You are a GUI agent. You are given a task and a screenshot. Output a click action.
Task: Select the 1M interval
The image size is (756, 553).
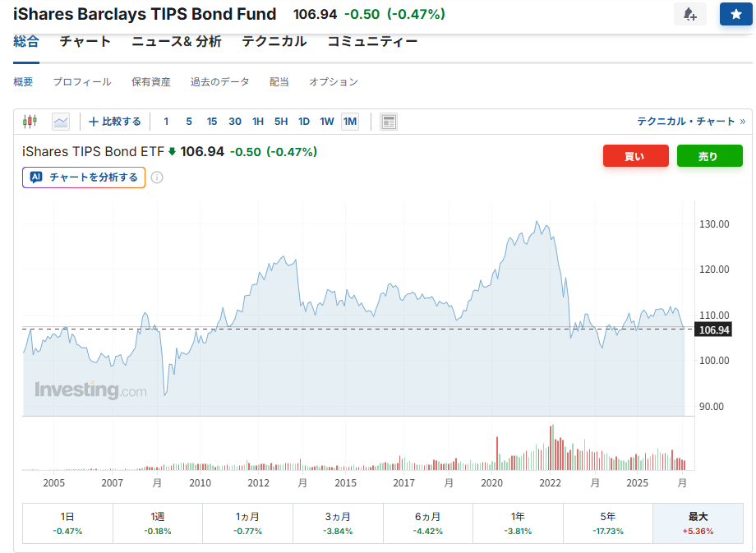[350, 122]
